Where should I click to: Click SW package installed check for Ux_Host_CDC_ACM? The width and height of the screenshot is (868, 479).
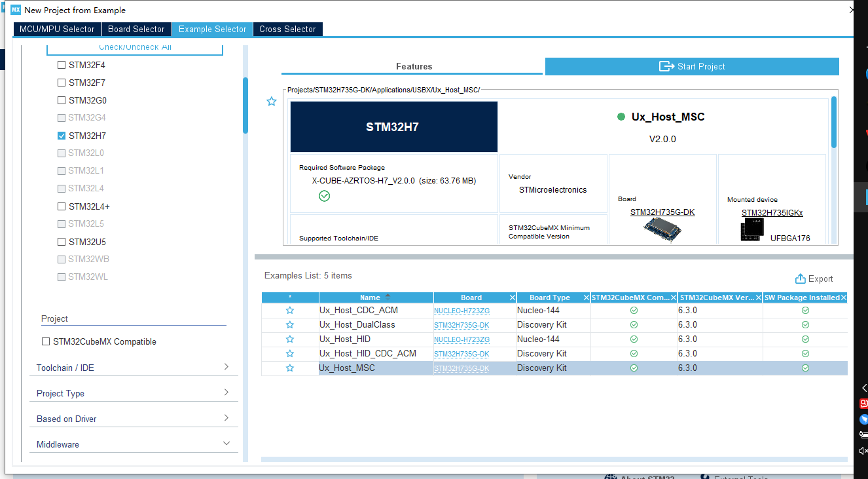[x=805, y=311]
